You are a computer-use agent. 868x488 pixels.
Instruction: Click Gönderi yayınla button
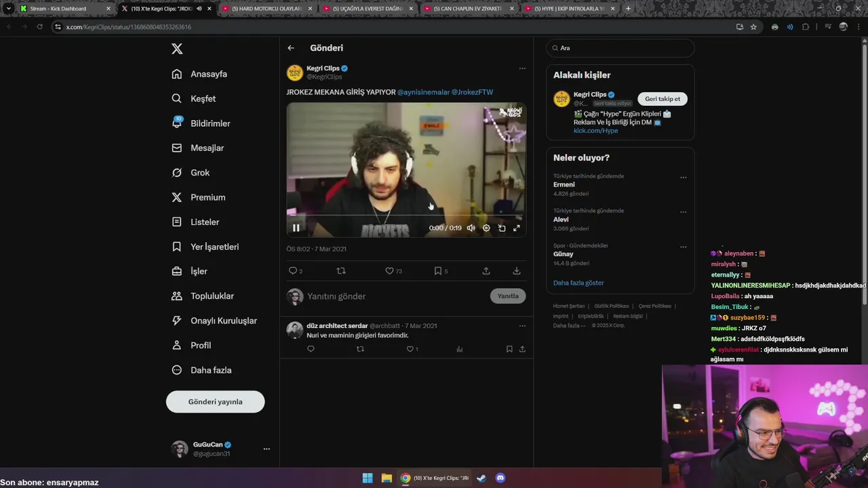(216, 402)
